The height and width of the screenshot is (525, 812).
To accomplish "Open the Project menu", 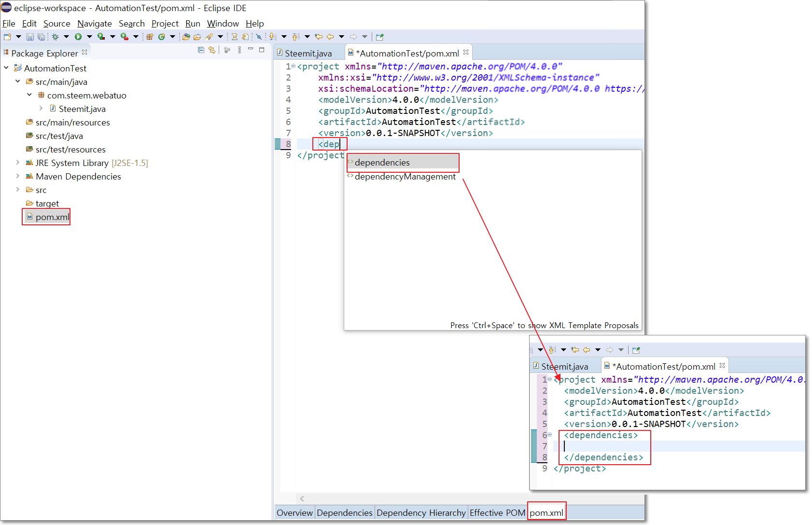I will (x=165, y=24).
